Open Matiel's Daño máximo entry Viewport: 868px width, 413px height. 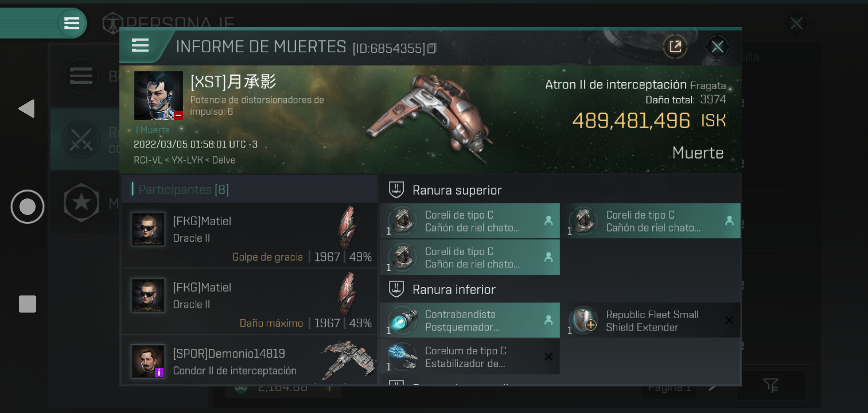(249, 301)
